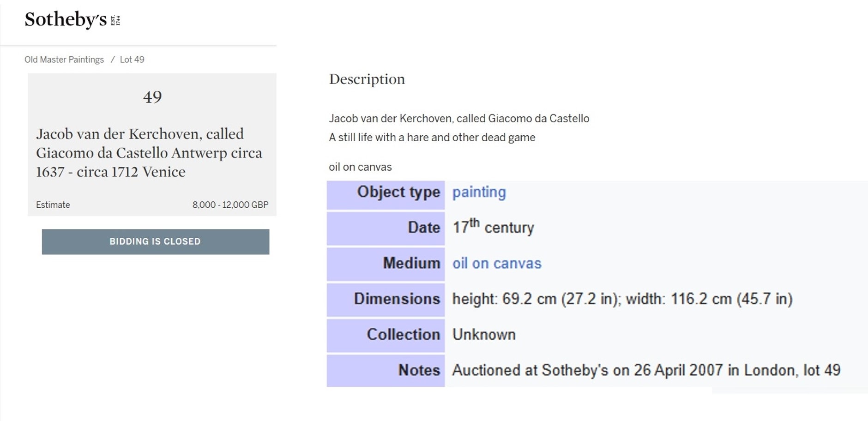868x421 pixels.
Task: Open the blue 'oil on canvas' link
Action: pyautogui.click(x=496, y=263)
